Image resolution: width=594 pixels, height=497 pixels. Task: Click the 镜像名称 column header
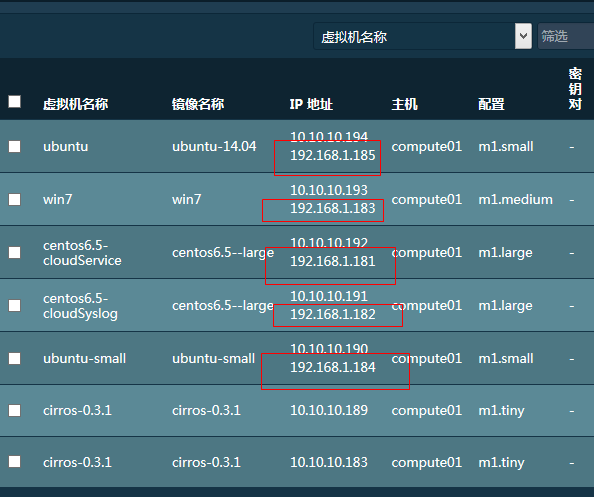[x=198, y=104]
